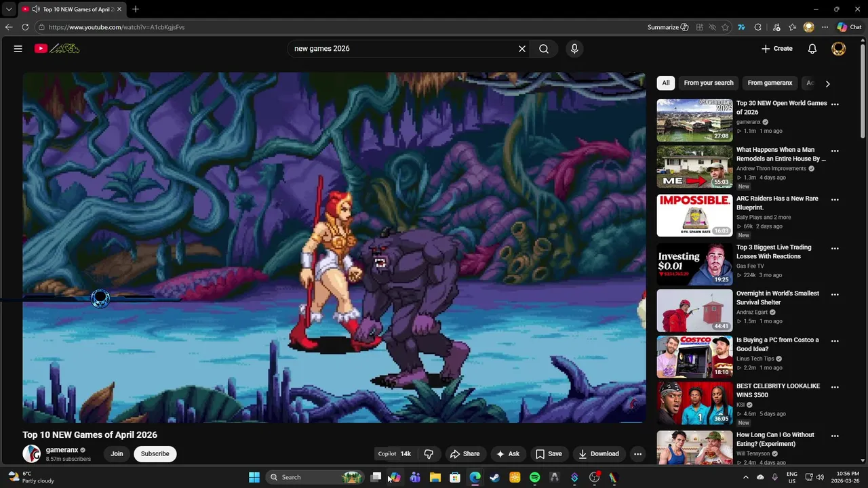Open options for 'ARC Raiders Has a New Rare Blueprint'
868x488 pixels.
click(835, 200)
